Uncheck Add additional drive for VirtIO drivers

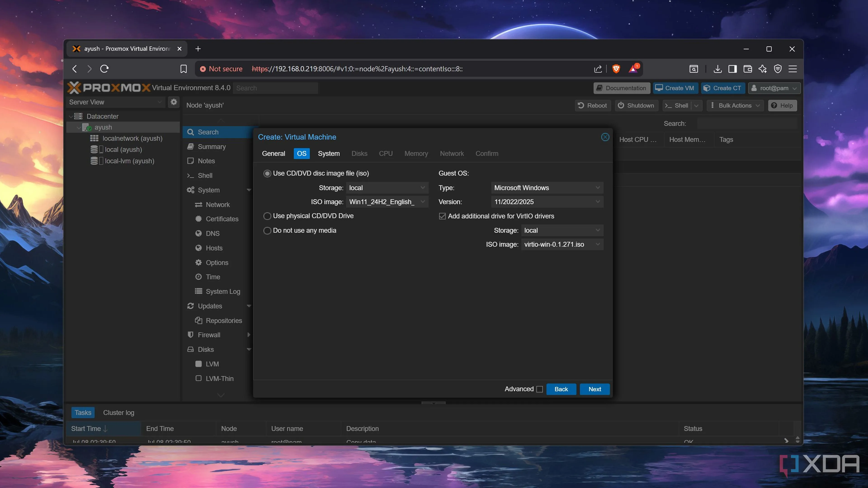tap(442, 216)
